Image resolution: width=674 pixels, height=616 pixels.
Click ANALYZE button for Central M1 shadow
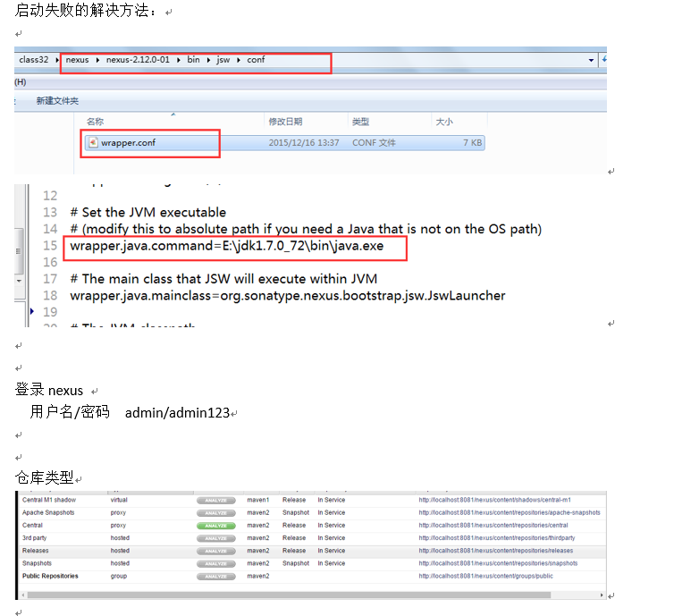(215, 501)
